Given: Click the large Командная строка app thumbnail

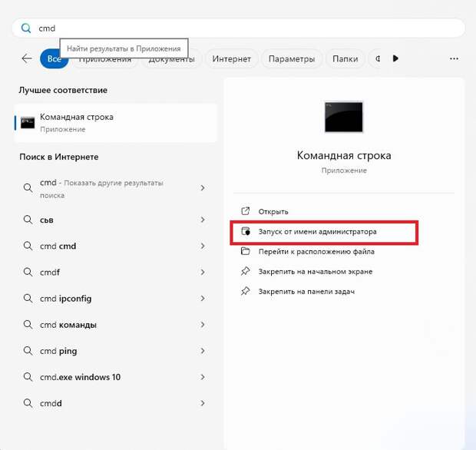Looking at the screenshot, I should coord(344,117).
